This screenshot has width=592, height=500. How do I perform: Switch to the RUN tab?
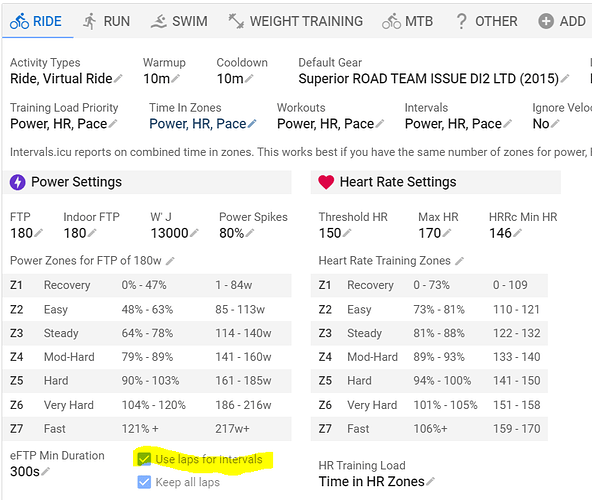[x=106, y=21]
